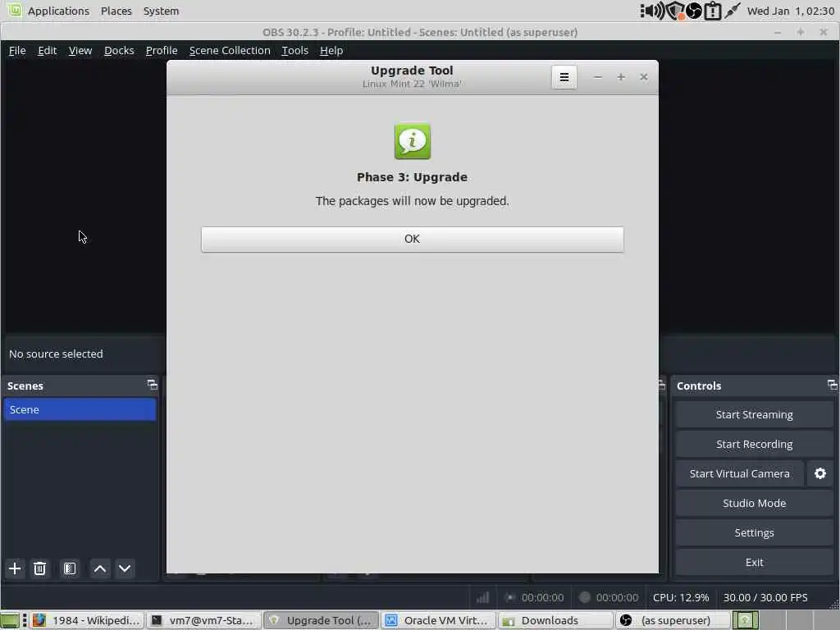
Task: Open the clipboard warning tray icon
Action: (x=713, y=11)
